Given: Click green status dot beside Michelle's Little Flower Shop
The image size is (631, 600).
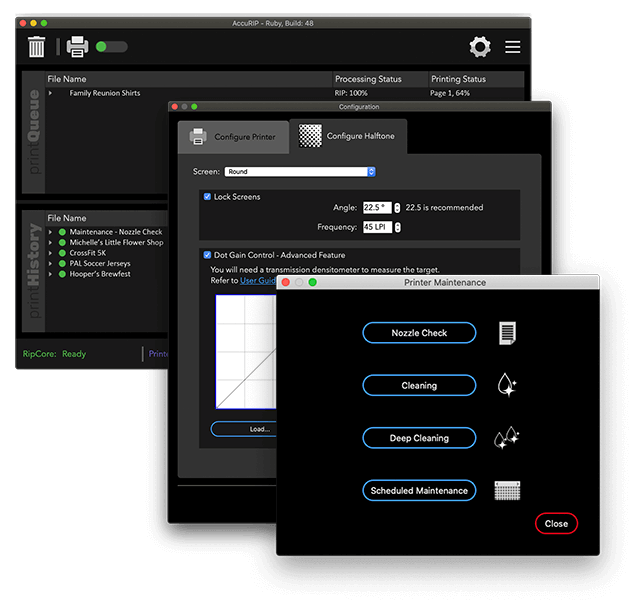Looking at the screenshot, I should click(x=62, y=242).
